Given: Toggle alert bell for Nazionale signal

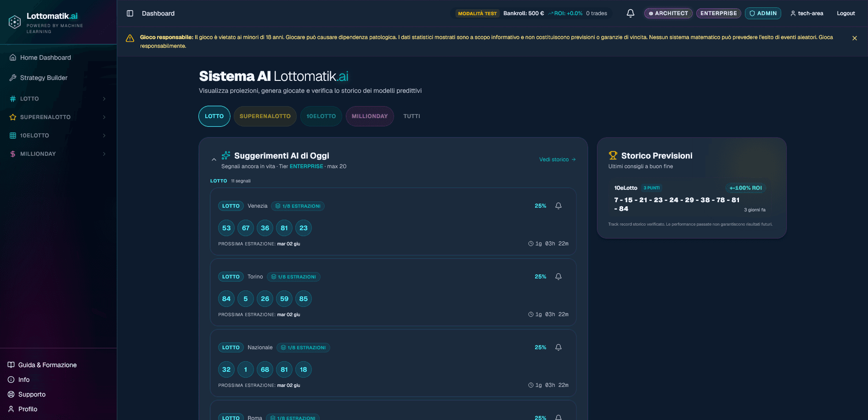Looking at the screenshot, I should [558, 347].
